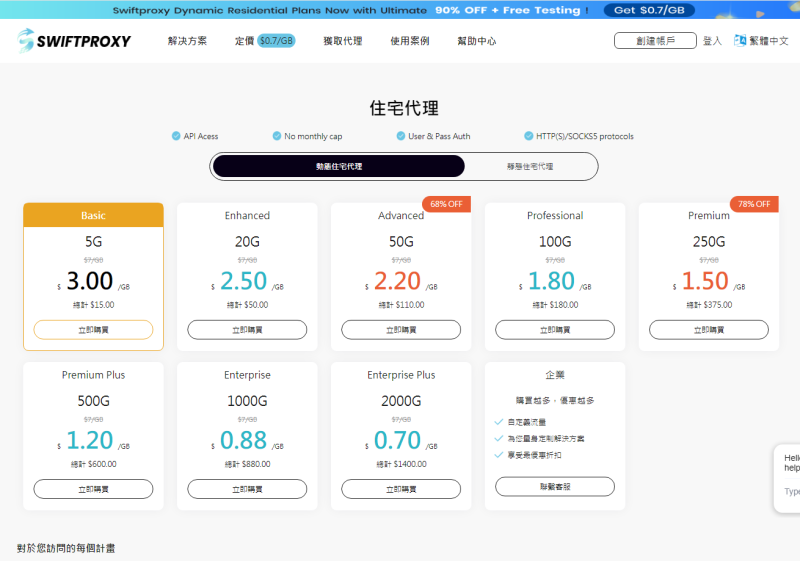This screenshot has height=561, width=800.
Task: Click the 1.20 per GB price
Action: [90, 440]
